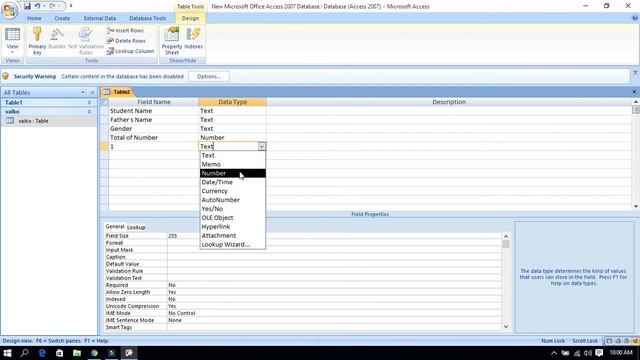Viewport: 640px width, 360px height.
Task: Click the Indexed property value
Action: tap(334, 299)
